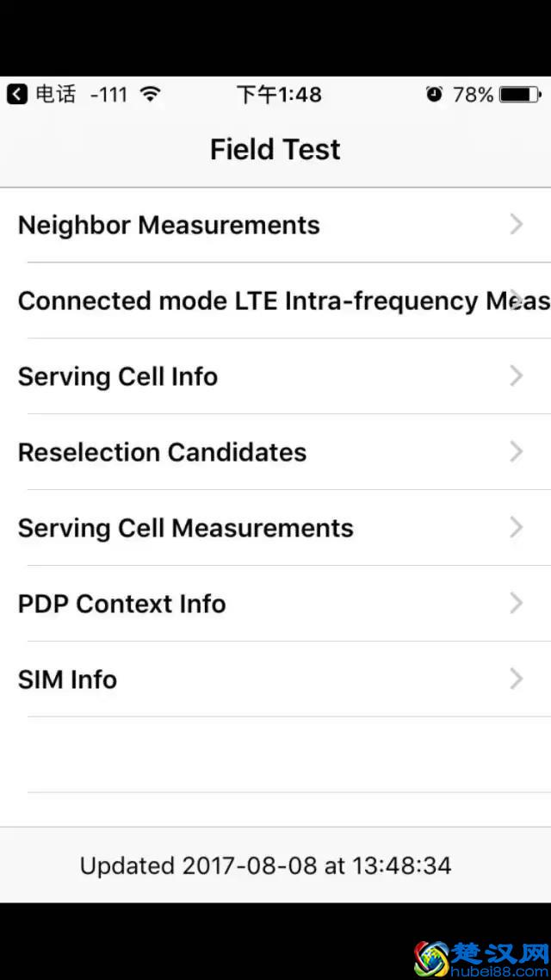The height and width of the screenshot is (980, 551).
Task: Tap the alarm clock status icon
Action: (434, 94)
